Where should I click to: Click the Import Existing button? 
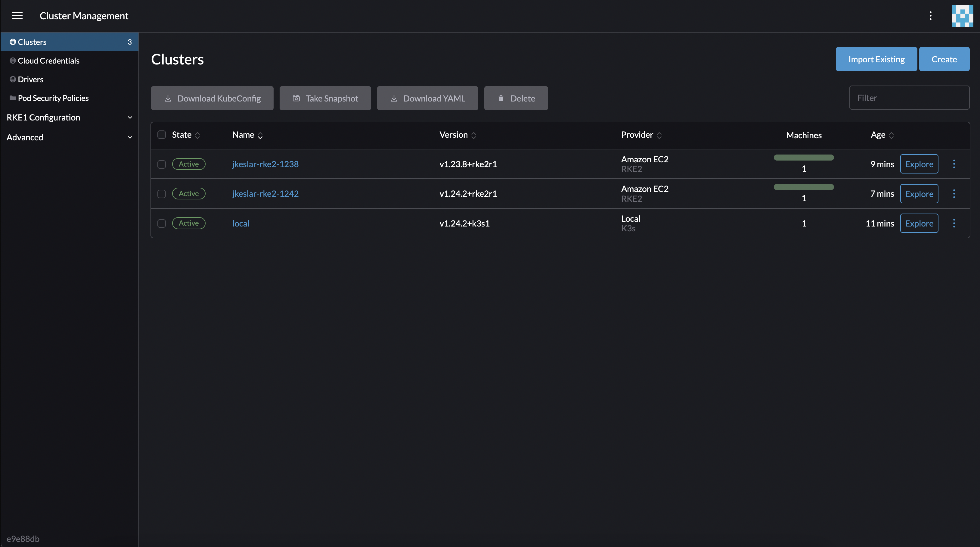point(876,59)
